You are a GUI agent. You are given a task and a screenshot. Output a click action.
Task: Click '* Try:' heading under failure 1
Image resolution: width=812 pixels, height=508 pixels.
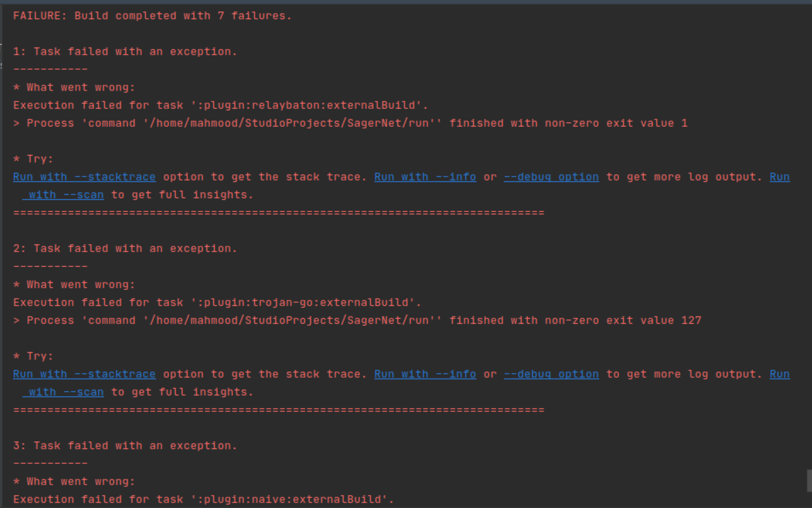click(33, 159)
